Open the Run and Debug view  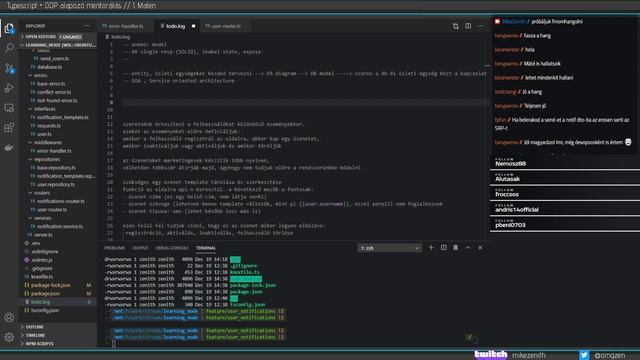pyautogui.click(x=9, y=88)
